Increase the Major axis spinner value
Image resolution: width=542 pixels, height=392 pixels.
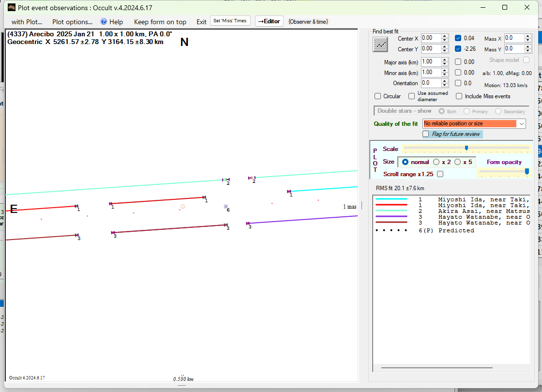pos(445,60)
